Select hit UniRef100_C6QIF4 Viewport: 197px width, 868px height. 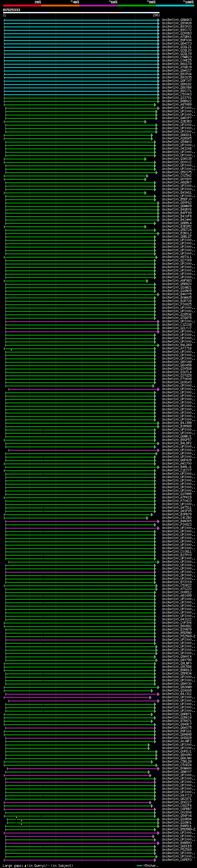[176, 806]
